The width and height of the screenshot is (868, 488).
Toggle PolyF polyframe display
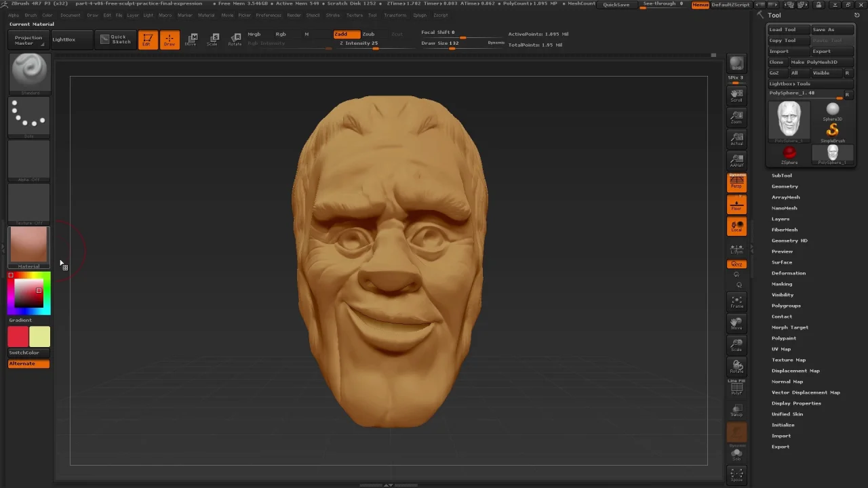coord(736,388)
